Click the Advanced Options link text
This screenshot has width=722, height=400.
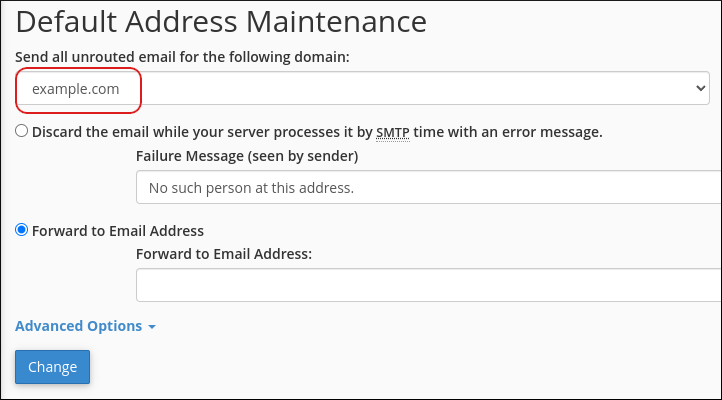click(x=78, y=326)
